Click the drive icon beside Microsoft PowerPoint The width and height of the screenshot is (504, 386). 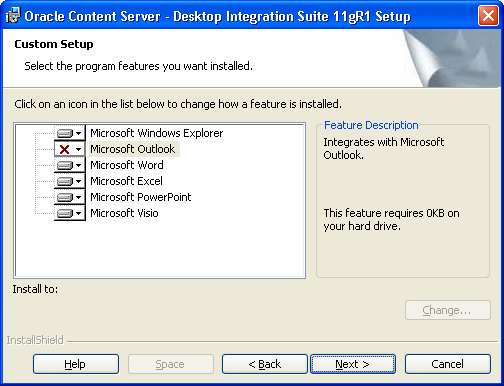[x=65, y=197]
